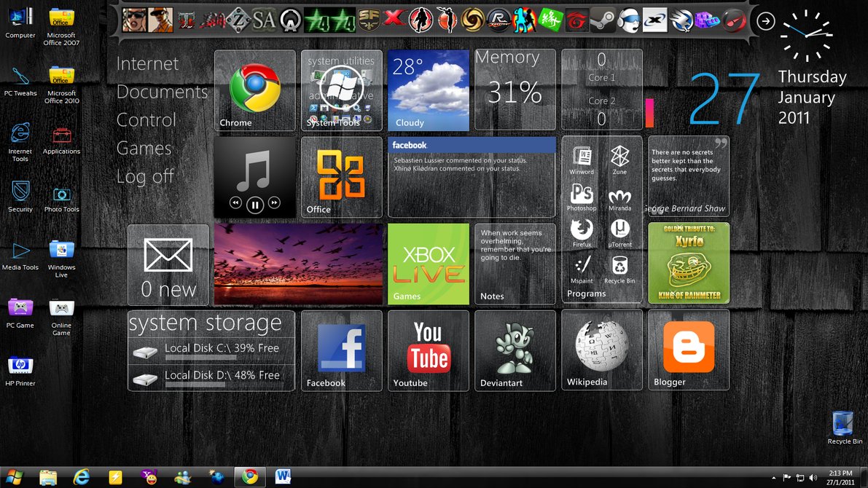Launch Zune from the Programs panel
The image size is (868, 488).
click(x=619, y=159)
